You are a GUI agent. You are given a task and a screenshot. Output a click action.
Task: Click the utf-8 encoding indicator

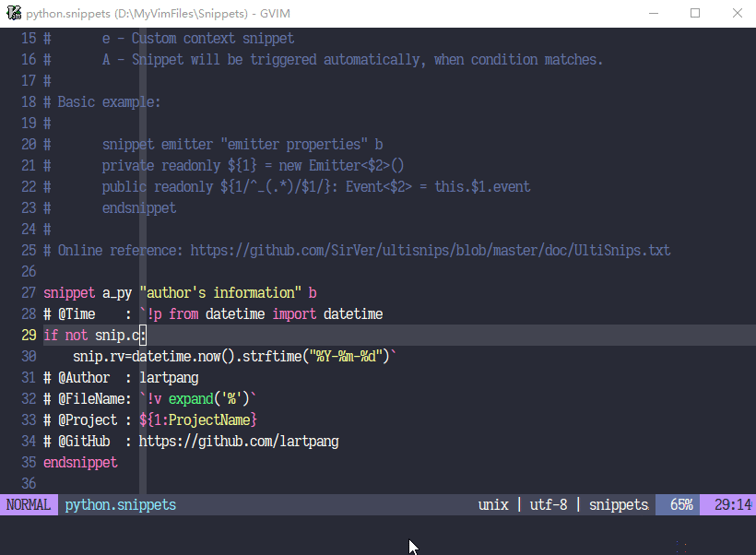tap(549, 505)
